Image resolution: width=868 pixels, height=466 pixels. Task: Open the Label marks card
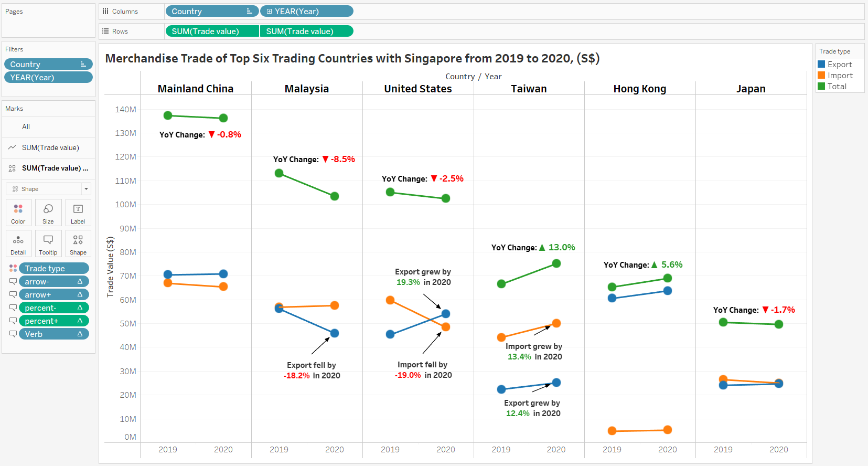78,213
